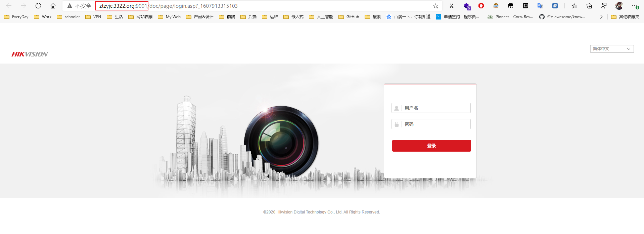The width and height of the screenshot is (644, 234).
Task: Focus the 密码 password field
Action: point(431,124)
